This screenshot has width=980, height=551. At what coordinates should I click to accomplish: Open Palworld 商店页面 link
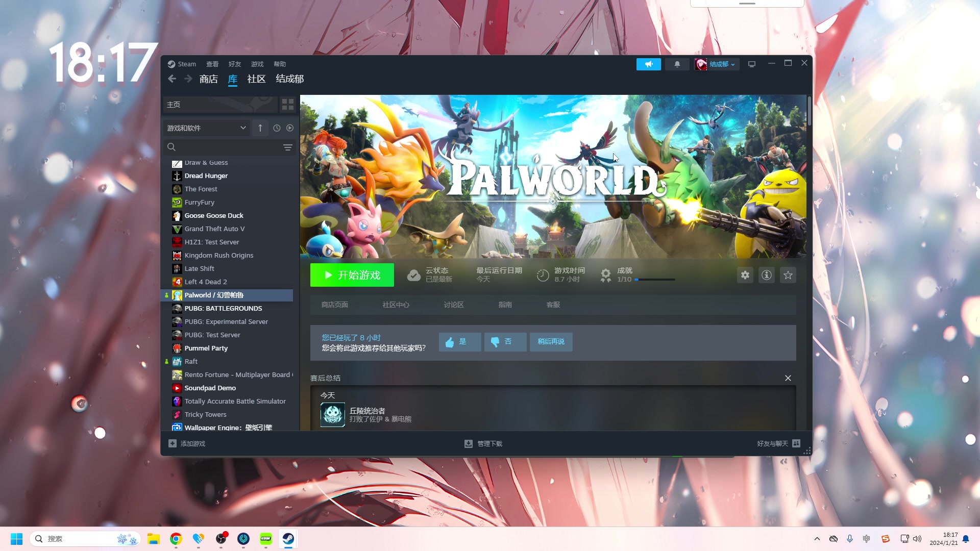(x=335, y=305)
